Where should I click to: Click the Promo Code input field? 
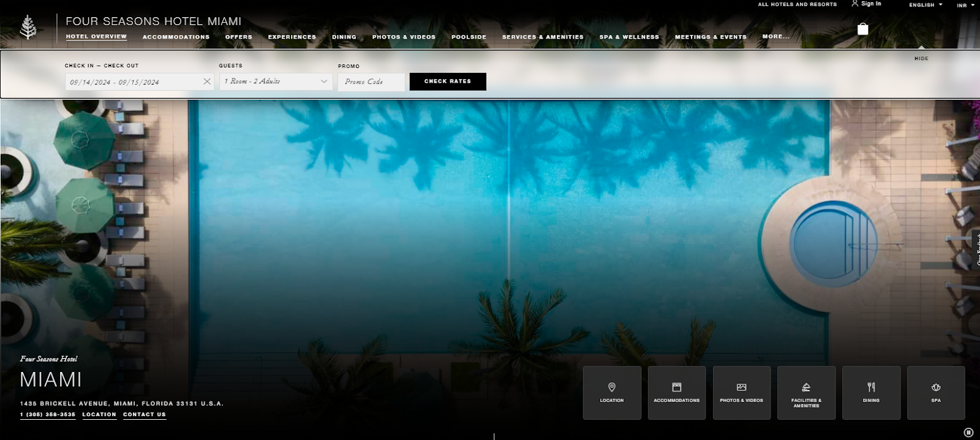[x=371, y=82]
